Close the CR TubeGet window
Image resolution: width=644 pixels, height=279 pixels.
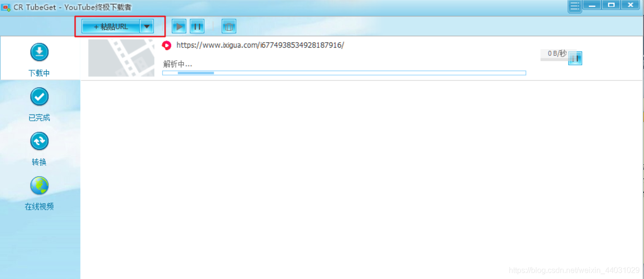(x=630, y=5)
